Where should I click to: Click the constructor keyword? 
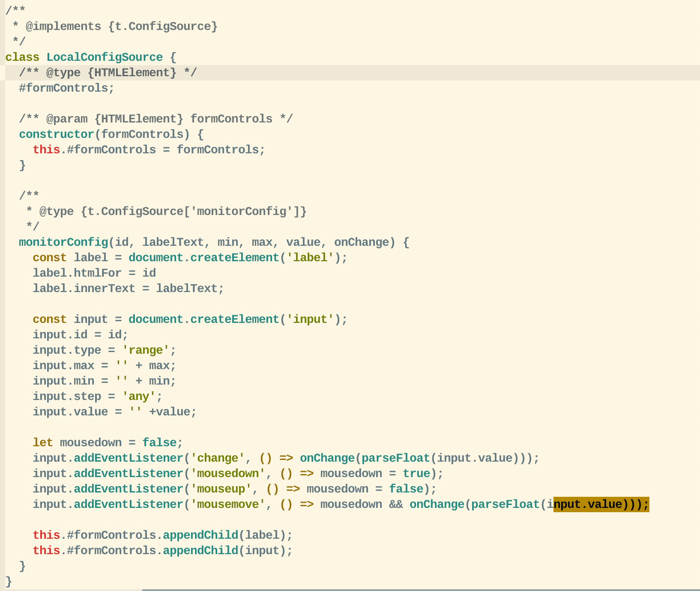56,134
